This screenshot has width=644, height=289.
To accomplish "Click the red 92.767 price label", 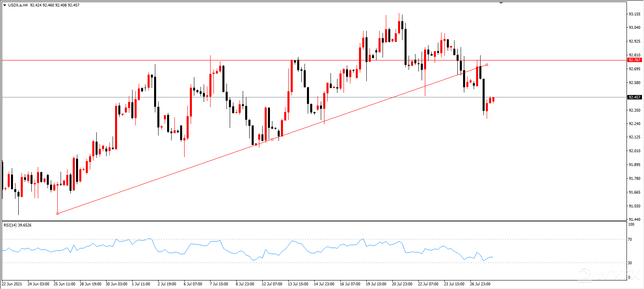I will (634, 60).
